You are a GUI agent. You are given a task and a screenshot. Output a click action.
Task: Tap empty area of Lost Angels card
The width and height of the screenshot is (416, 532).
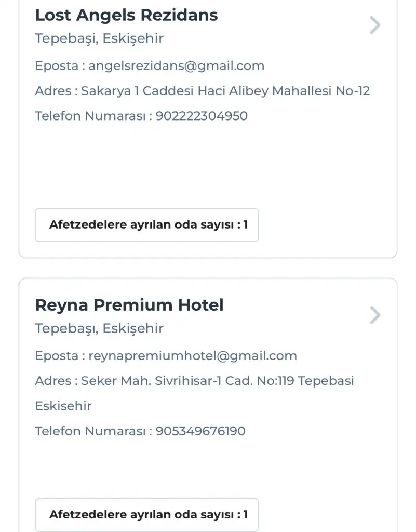click(x=208, y=166)
